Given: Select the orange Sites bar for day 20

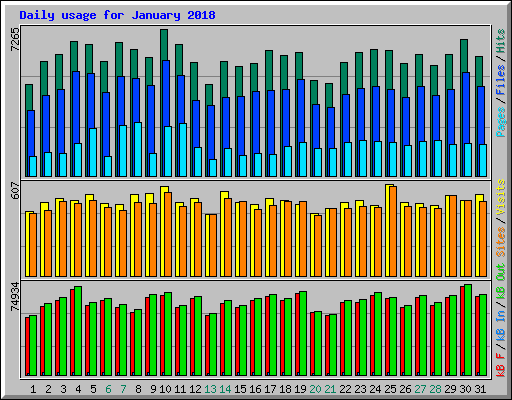Looking at the screenshot, I should tap(318, 246).
